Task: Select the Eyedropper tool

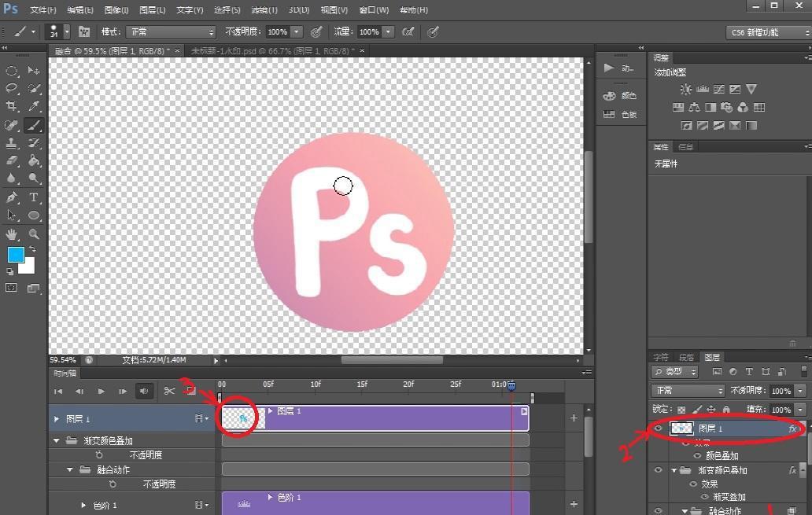Action: pyautogui.click(x=34, y=107)
